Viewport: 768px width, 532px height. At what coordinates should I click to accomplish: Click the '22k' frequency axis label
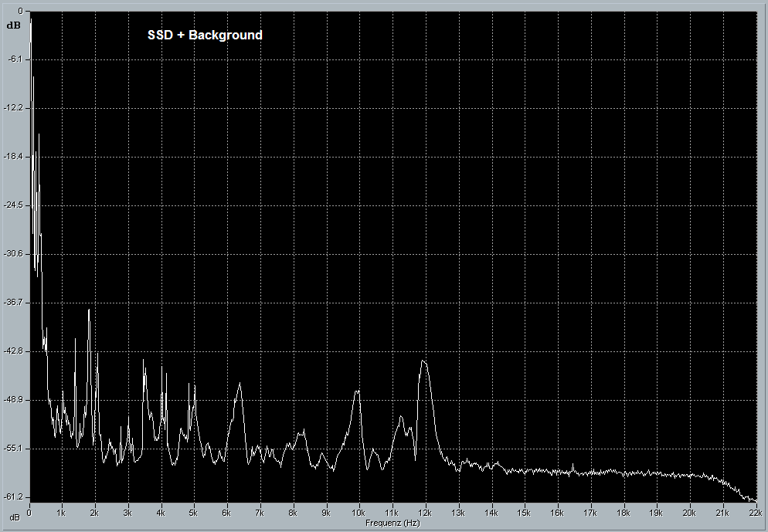(x=756, y=513)
